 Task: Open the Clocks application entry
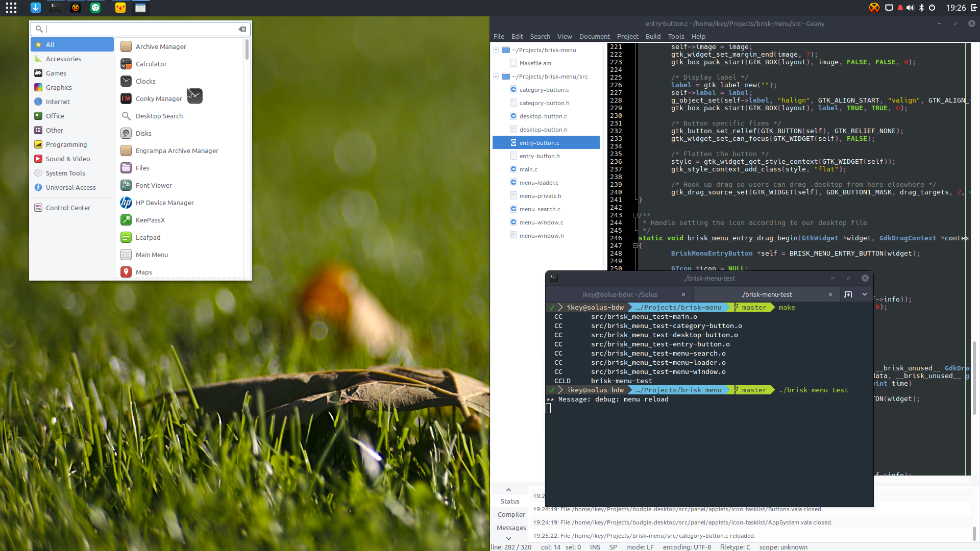180,81
